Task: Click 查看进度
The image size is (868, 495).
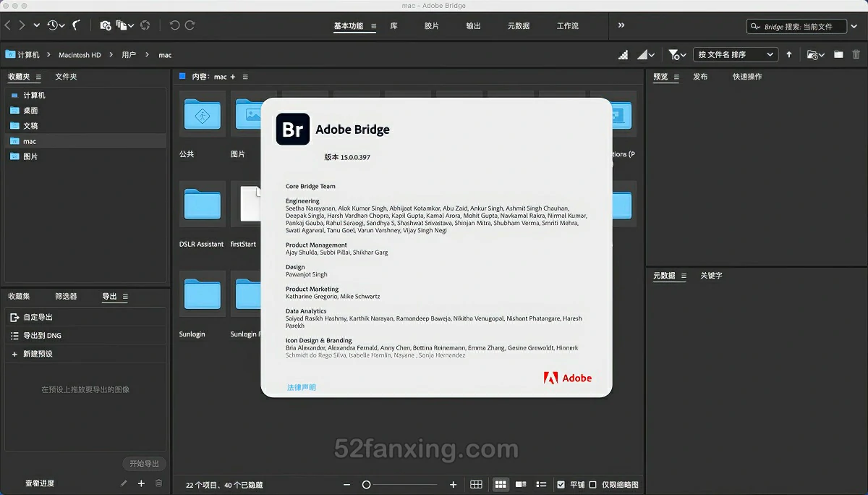Action: pyautogui.click(x=40, y=483)
